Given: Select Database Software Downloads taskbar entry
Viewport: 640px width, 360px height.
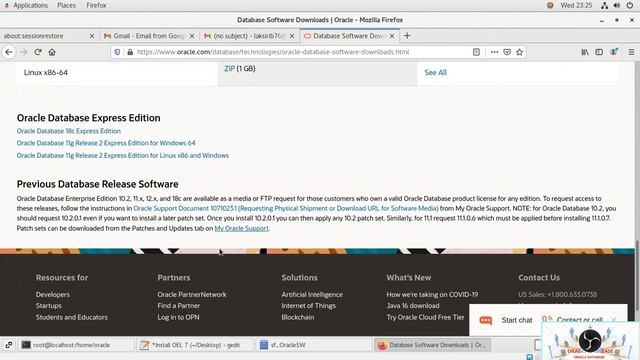Looking at the screenshot, I should coord(432,345).
